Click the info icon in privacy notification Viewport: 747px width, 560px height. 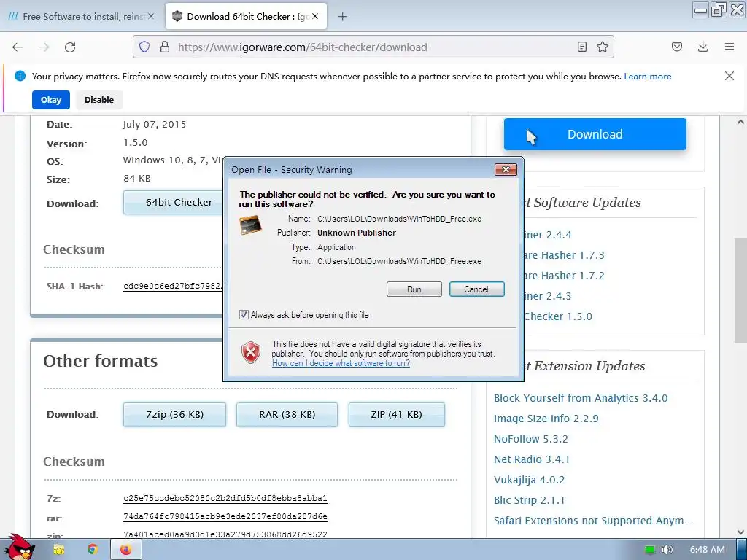20,76
